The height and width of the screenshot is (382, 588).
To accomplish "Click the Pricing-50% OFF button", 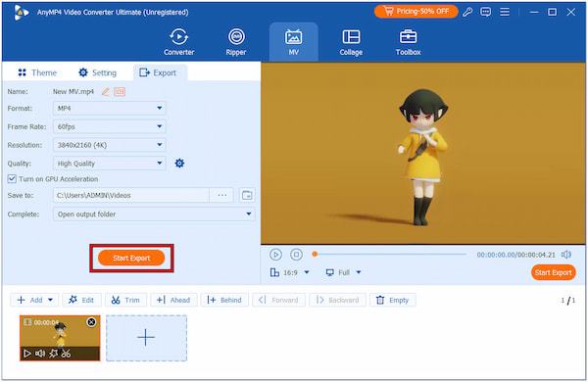I will tap(416, 11).
